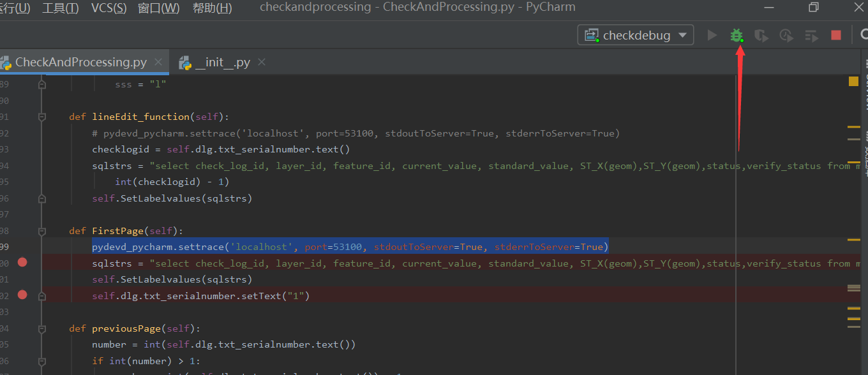Stop the running process with the red square
This screenshot has width=868, height=375.
(x=835, y=35)
